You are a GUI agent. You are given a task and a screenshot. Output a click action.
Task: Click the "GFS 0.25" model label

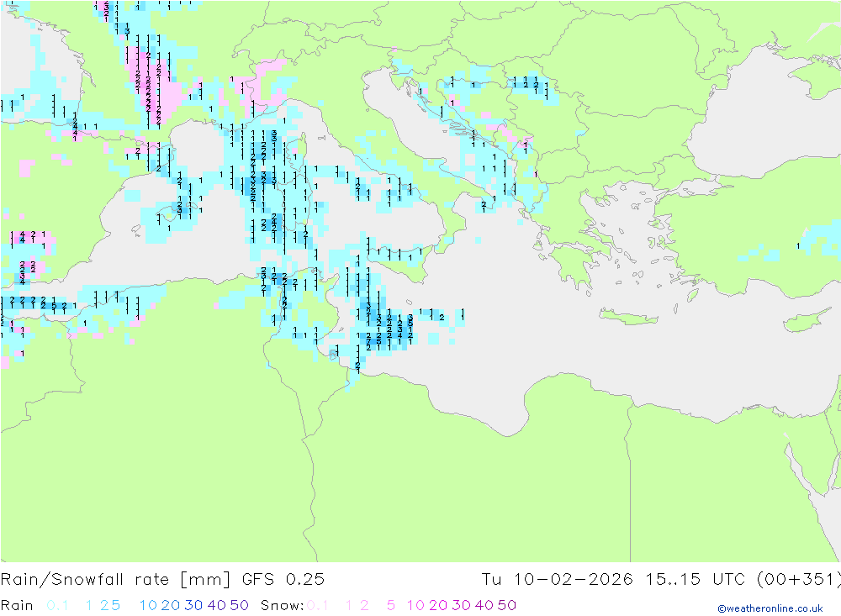283,580
